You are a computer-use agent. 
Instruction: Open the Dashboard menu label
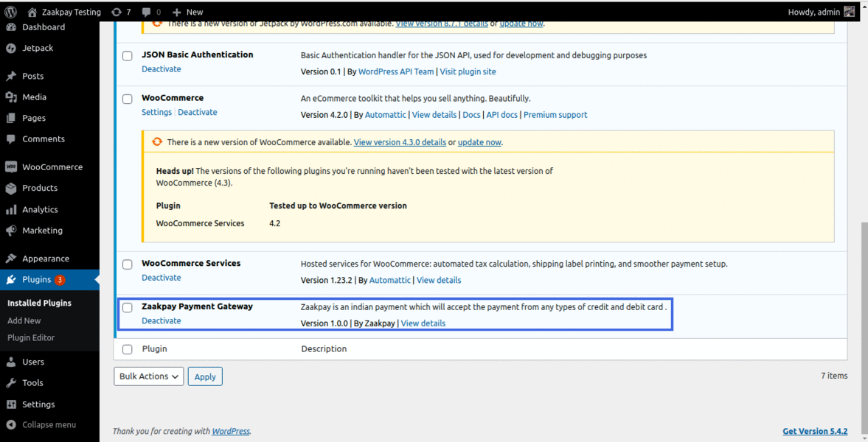point(44,27)
